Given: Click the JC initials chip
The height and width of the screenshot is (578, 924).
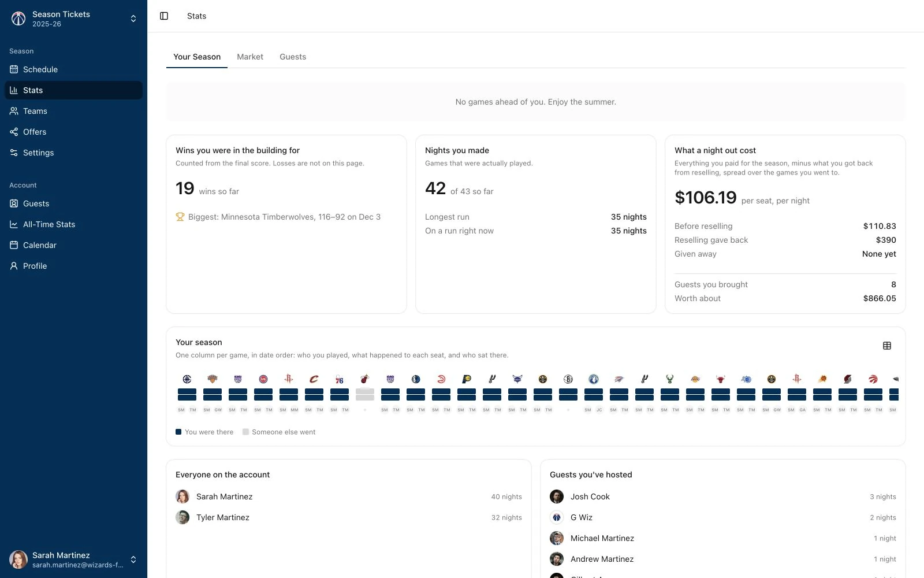Looking at the screenshot, I should point(599,410).
